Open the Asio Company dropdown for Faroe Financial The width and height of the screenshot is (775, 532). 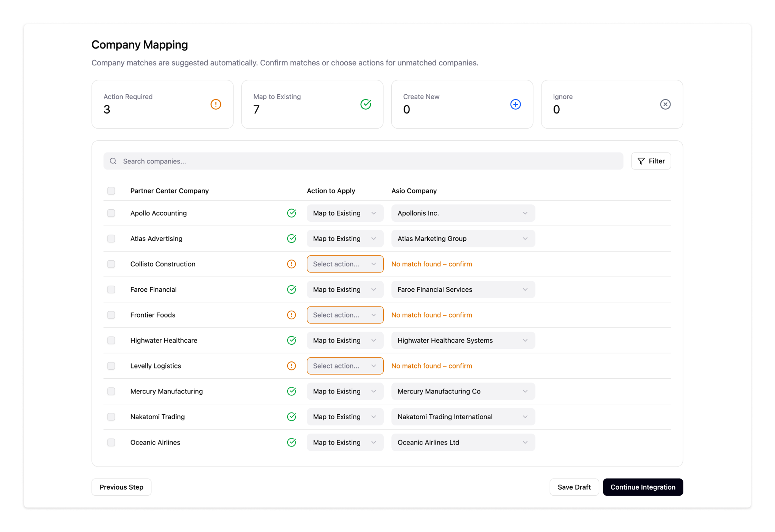(x=462, y=289)
